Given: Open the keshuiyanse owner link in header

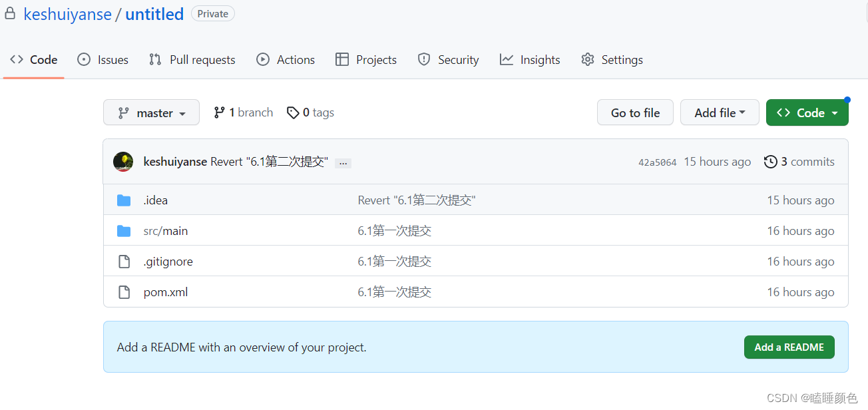Looking at the screenshot, I should click(67, 14).
